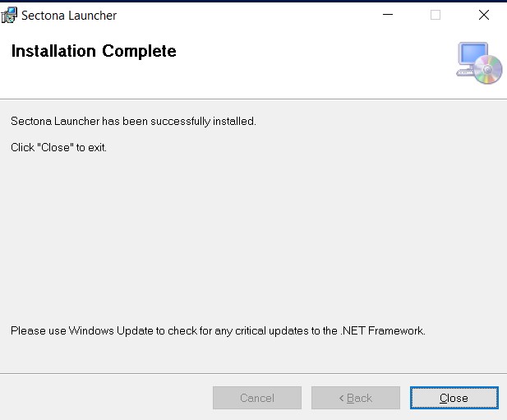Screen dimensions: 507x420
Task: Click the 'Click Close to exit' text
Action: pyautogui.click(x=58, y=148)
